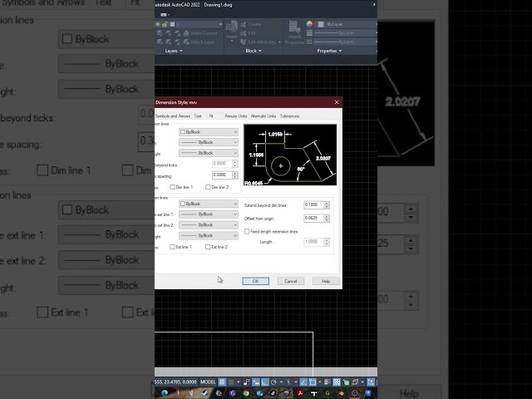The width and height of the screenshot is (532, 399).
Task: Click Help in Dimension Style dialog
Action: (x=326, y=281)
